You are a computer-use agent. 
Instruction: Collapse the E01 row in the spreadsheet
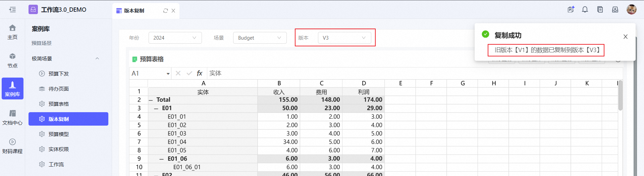pos(156,108)
